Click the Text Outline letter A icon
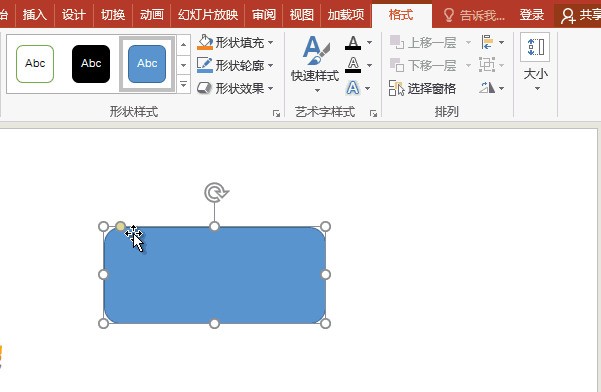 tap(353, 65)
